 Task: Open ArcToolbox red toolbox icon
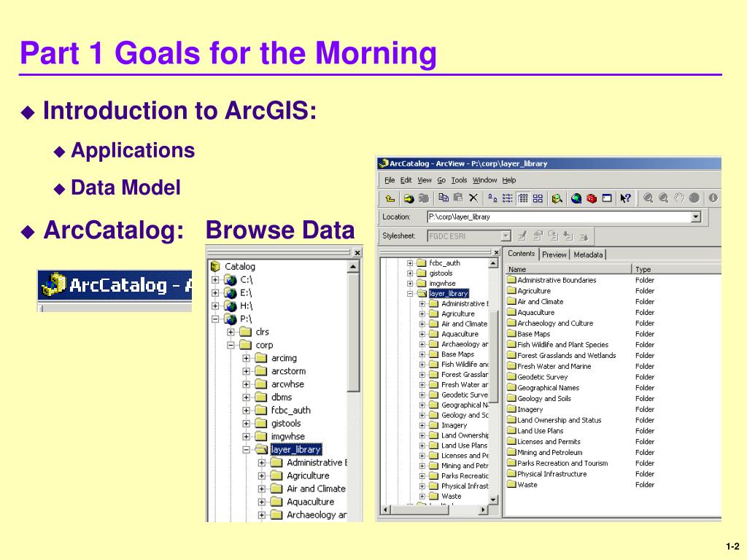coord(592,198)
